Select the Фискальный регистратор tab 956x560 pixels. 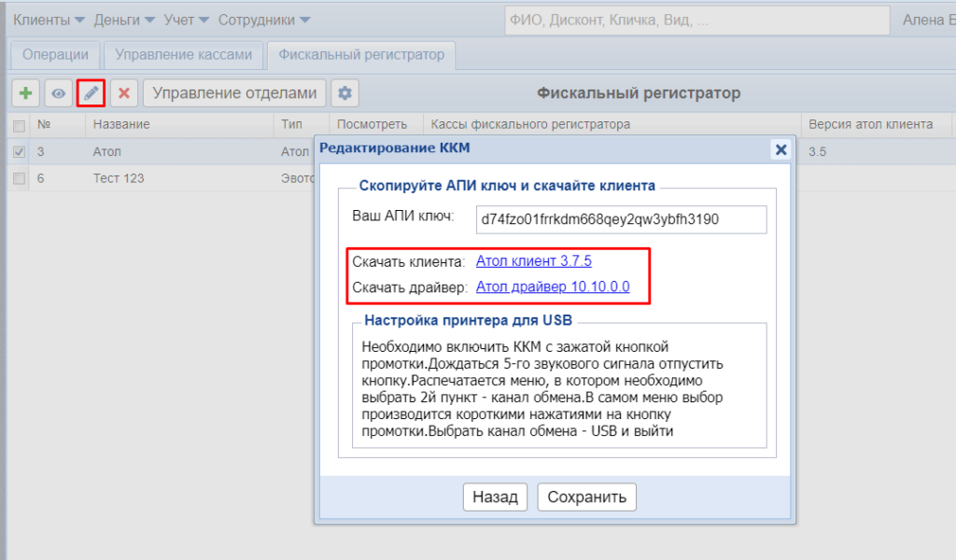coord(361,55)
